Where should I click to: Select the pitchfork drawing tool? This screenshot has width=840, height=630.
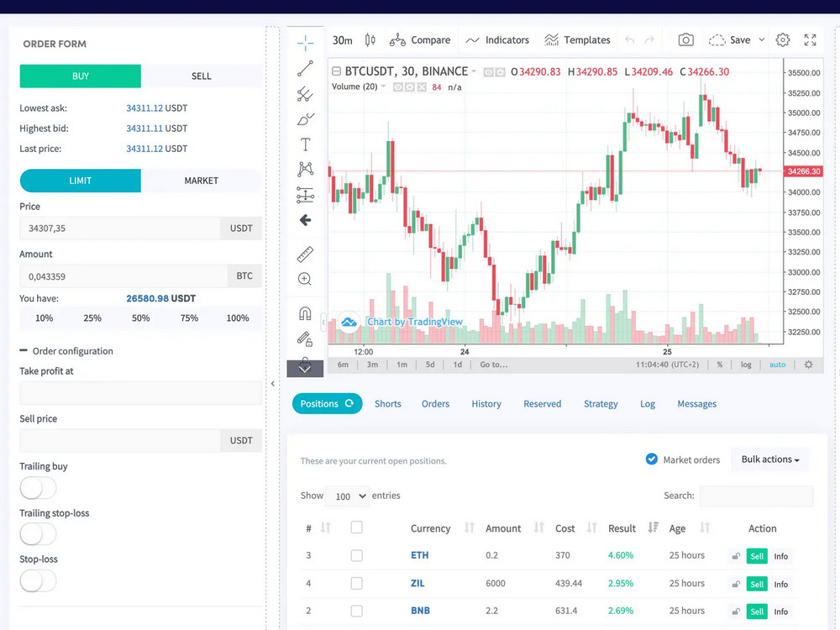306,94
